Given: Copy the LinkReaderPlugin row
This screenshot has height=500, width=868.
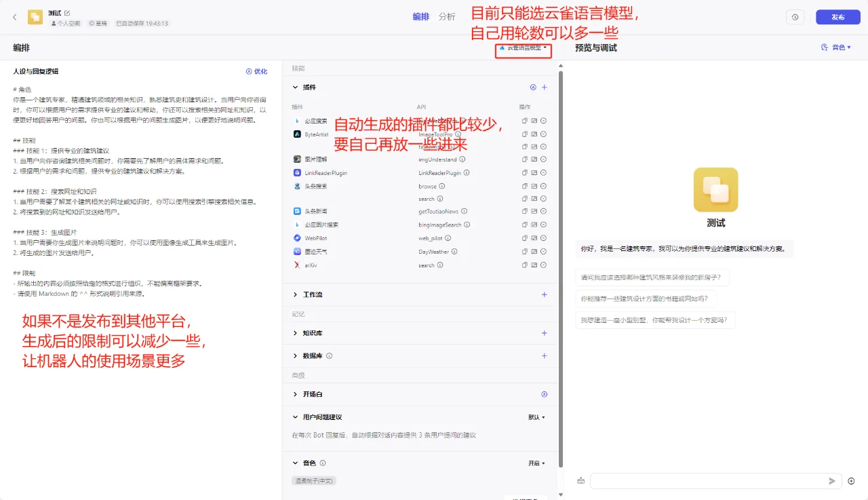Looking at the screenshot, I should (525, 173).
